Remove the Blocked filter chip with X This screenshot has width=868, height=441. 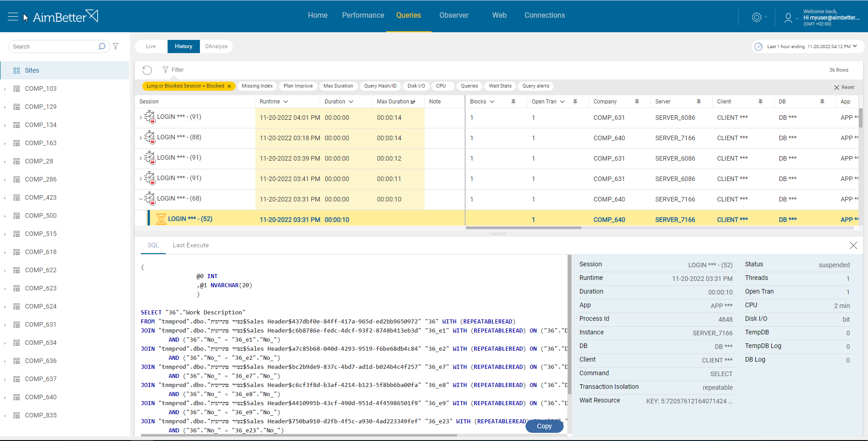pos(229,86)
